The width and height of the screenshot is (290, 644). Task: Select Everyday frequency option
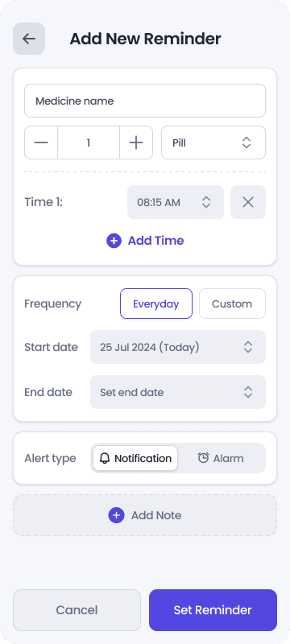tap(156, 303)
